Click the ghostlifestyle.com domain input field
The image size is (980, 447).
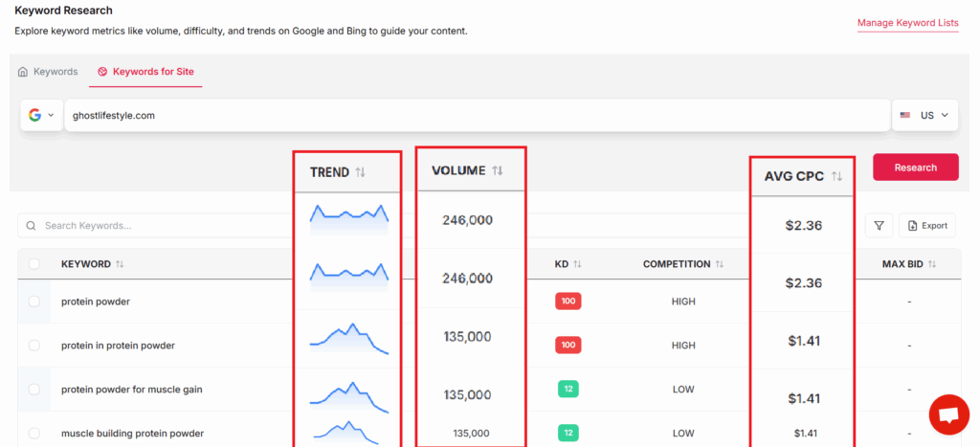coord(478,115)
